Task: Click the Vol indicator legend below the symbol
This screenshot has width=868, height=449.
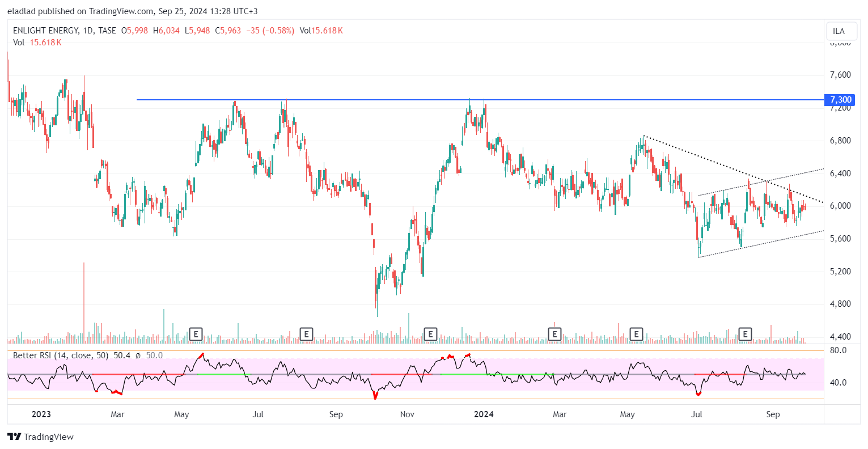Action: [x=37, y=43]
